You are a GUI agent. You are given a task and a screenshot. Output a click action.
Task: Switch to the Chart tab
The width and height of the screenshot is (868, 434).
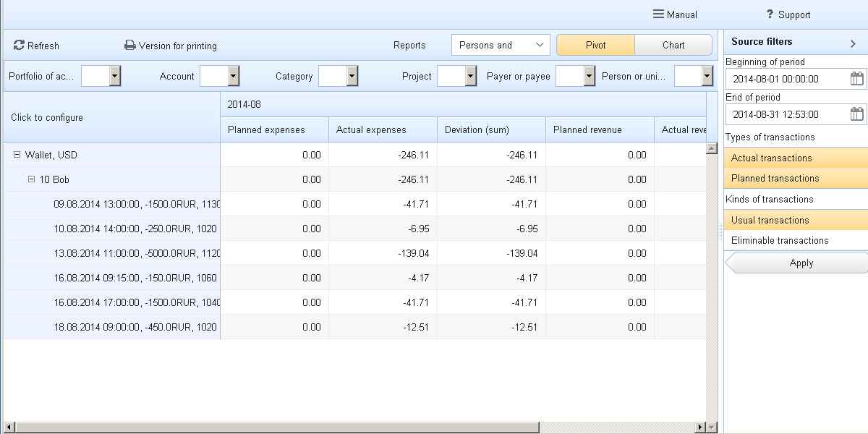[673, 45]
